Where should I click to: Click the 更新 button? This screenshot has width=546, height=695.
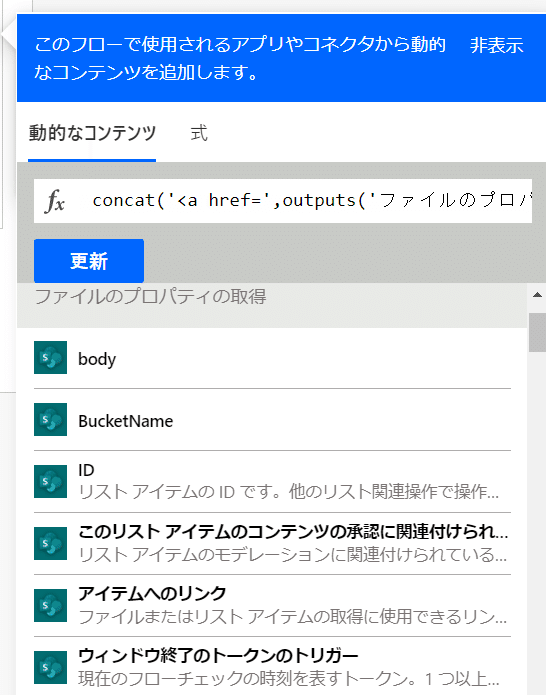click(89, 261)
